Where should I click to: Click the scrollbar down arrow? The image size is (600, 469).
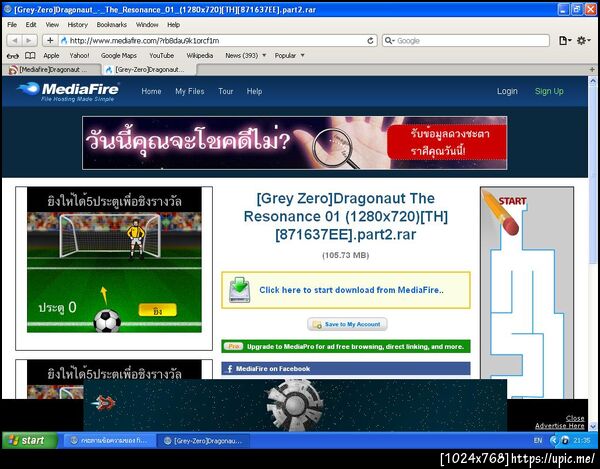pos(593,427)
